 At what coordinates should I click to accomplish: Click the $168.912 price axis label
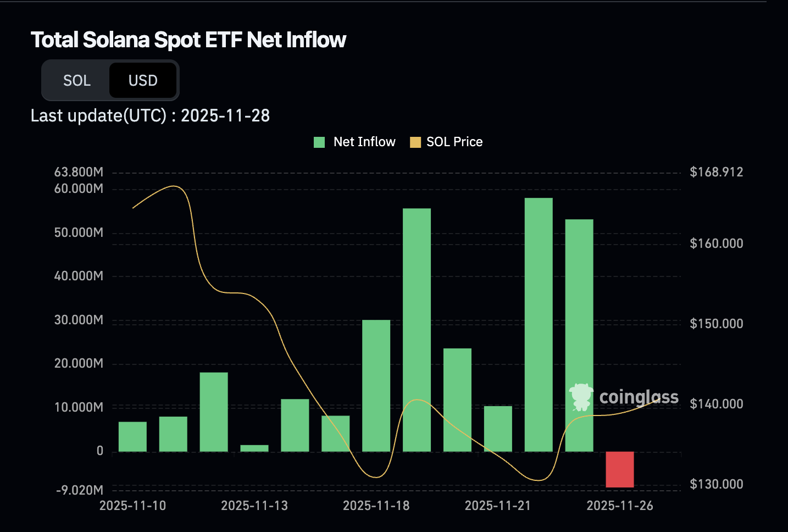tap(716, 171)
